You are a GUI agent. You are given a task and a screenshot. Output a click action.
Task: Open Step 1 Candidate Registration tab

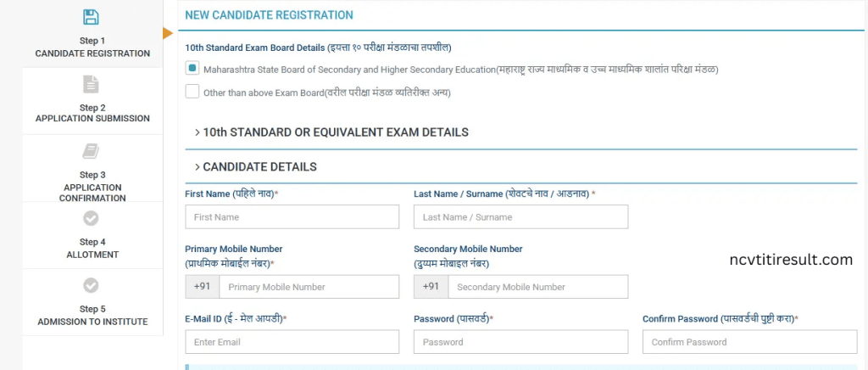click(92, 47)
